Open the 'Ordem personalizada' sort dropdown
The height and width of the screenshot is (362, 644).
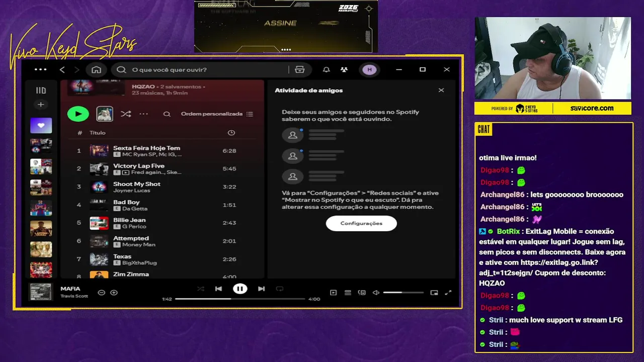217,114
